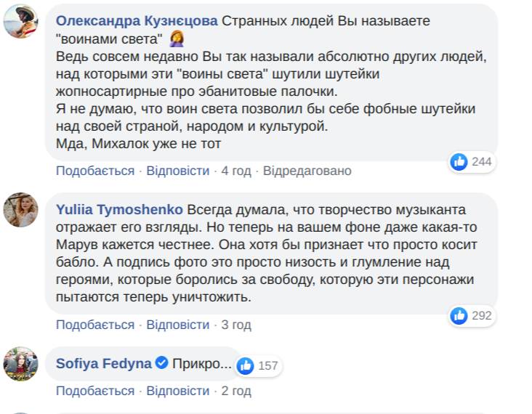Open Sofiya Fedyna profile avatar
Viewport: 532px width, 414px height.
(21, 364)
